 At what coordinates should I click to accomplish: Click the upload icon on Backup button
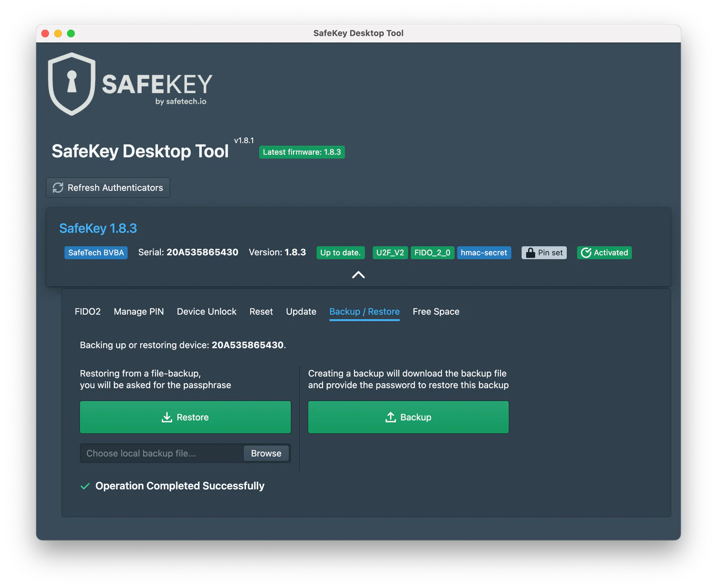(x=391, y=417)
